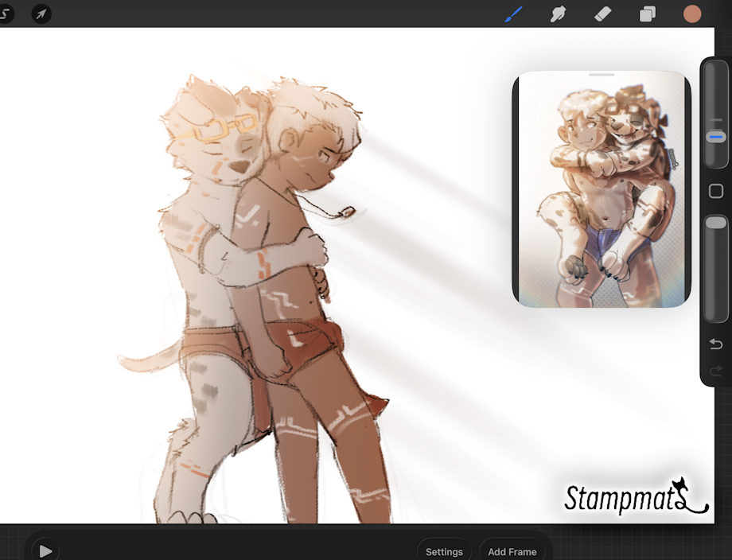Click the brush opacity slider handle

tap(716, 222)
